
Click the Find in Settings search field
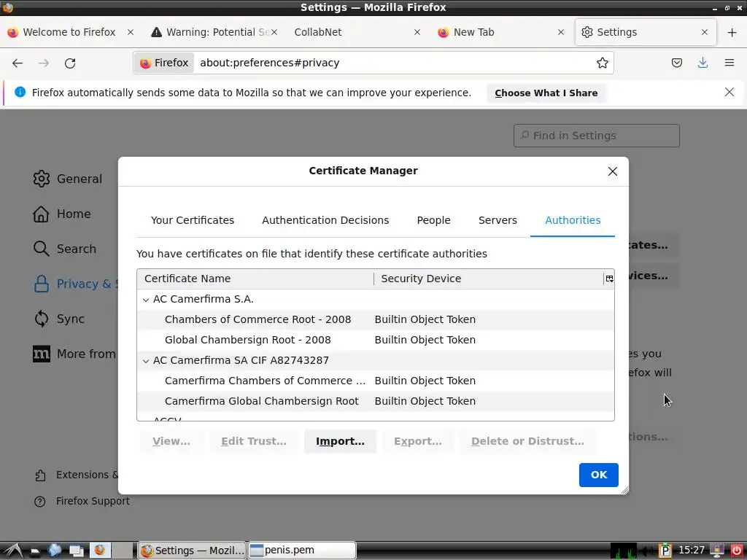click(x=597, y=136)
